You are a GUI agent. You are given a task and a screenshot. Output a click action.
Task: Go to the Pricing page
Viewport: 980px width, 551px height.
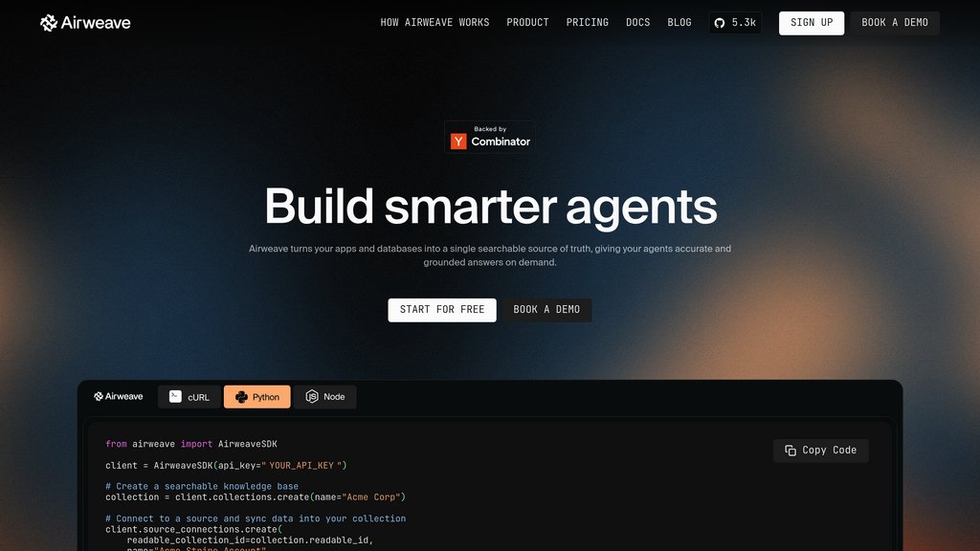tap(588, 23)
